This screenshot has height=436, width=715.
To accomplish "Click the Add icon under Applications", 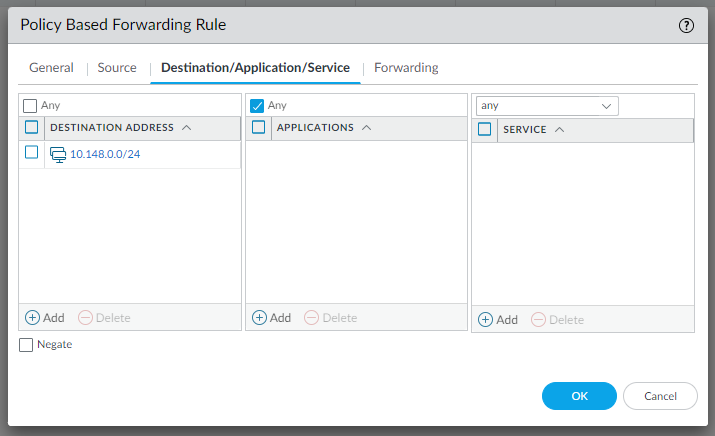I will tap(259, 318).
